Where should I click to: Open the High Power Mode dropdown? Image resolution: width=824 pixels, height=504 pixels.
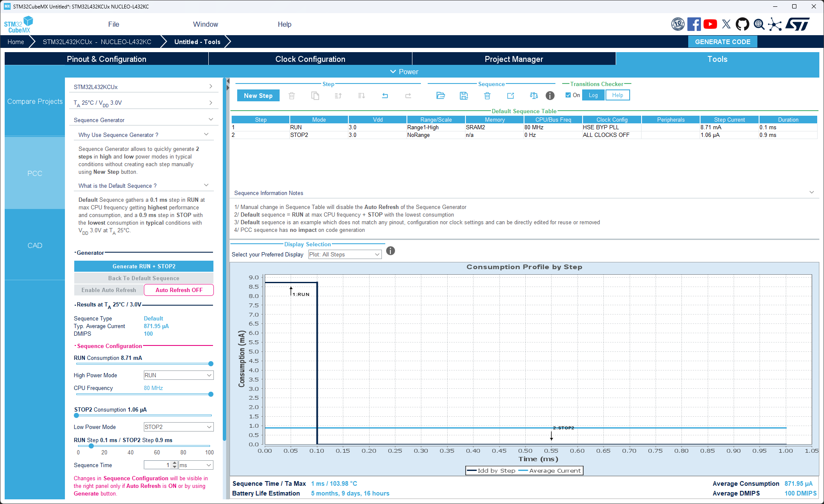179,375
